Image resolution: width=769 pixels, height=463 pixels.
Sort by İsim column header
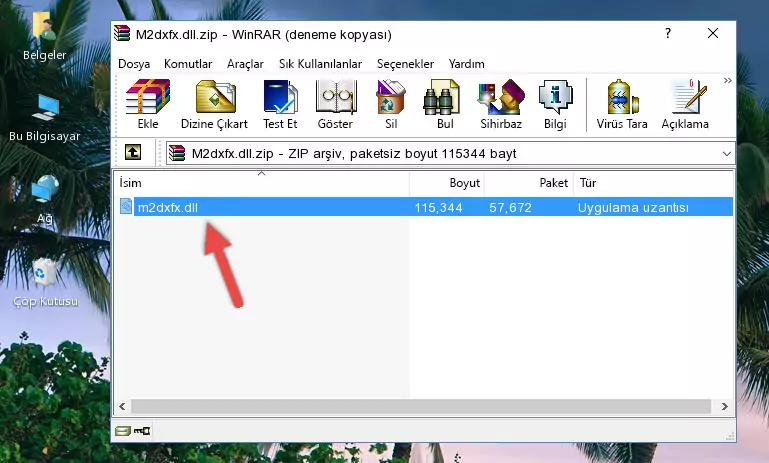click(262, 182)
